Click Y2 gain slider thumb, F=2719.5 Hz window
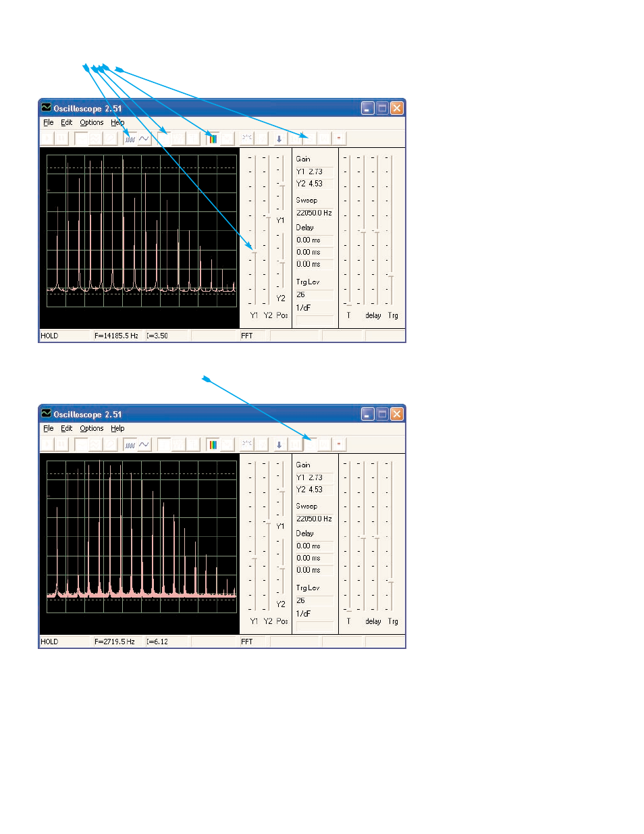This screenshot has height=834, width=644. point(268,523)
